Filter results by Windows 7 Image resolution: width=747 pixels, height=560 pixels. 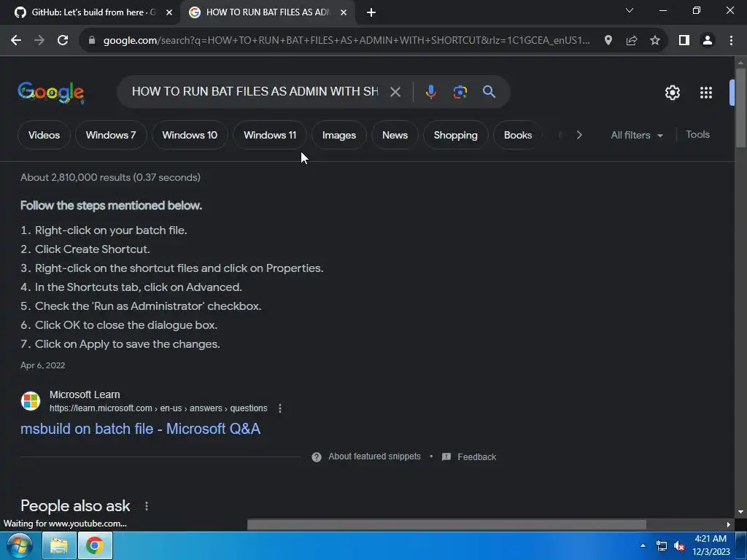pyautogui.click(x=111, y=135)
